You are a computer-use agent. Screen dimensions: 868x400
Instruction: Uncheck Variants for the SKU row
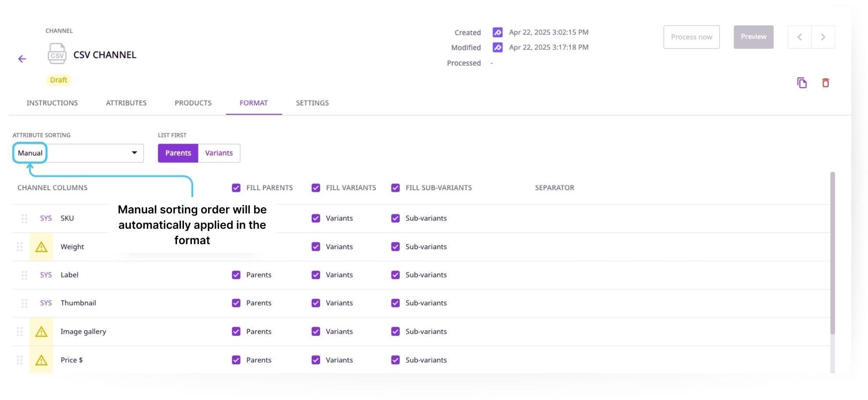316,218
